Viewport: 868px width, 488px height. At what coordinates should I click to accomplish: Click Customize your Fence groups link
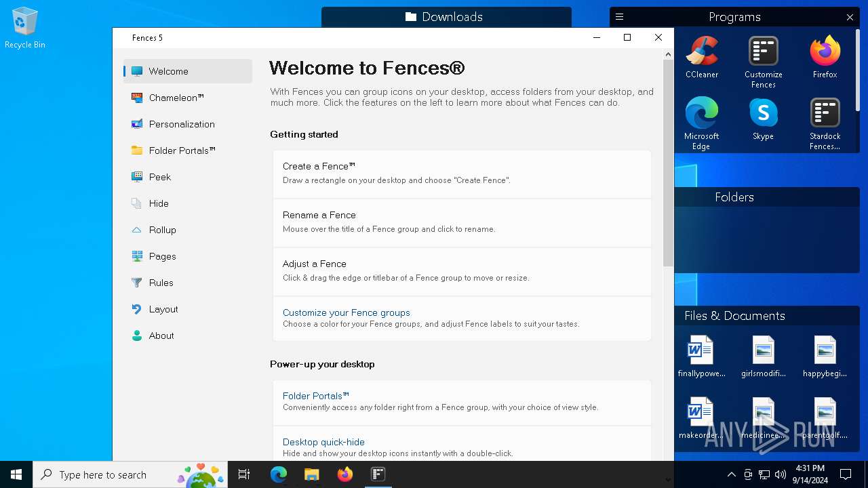tap(347, 312)
